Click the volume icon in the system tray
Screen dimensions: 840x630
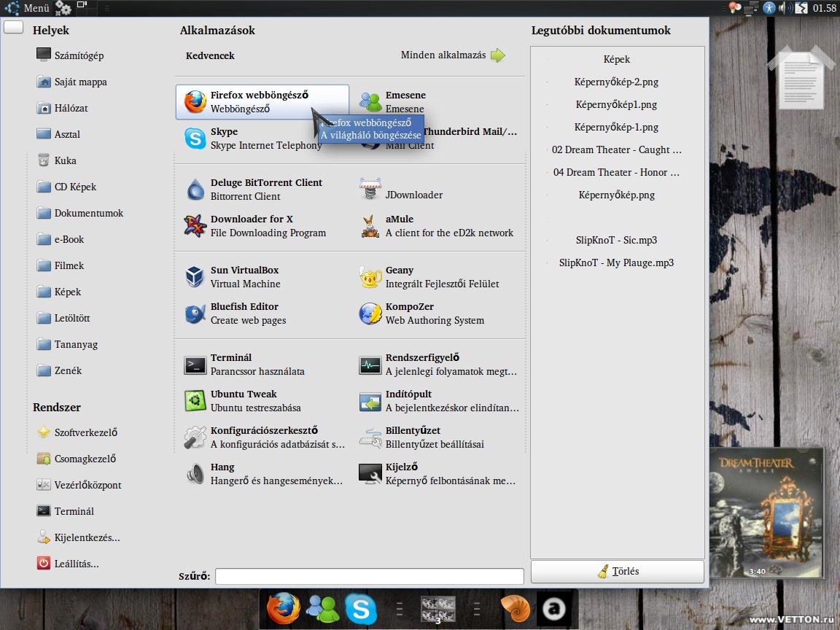tap(785, 8)
